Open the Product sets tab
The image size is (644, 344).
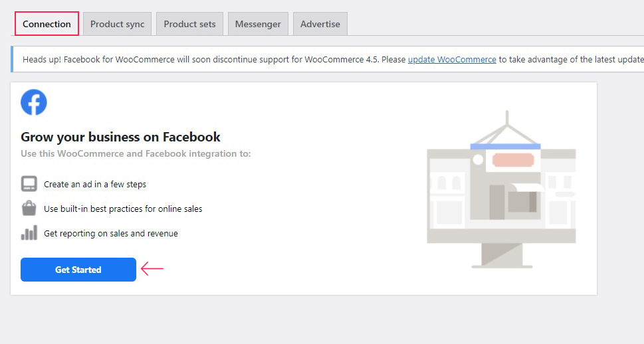coord(189,24)
